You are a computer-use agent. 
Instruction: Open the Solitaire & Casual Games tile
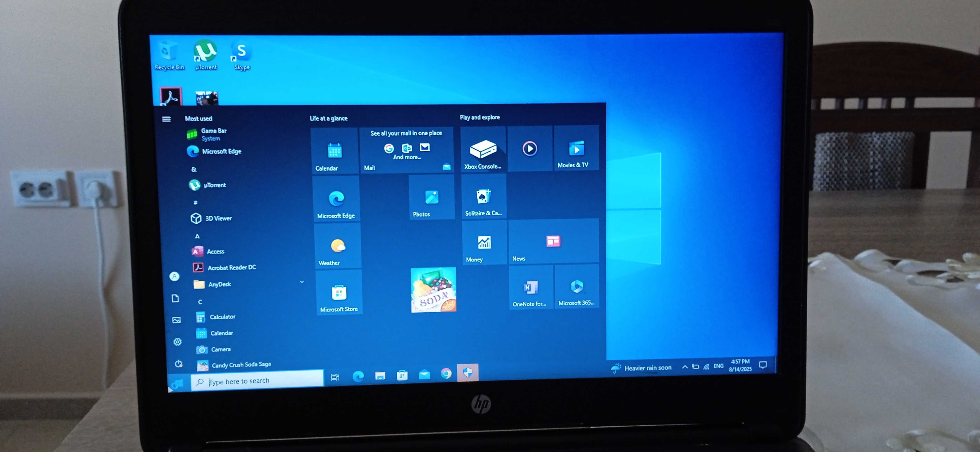point(484,196)
